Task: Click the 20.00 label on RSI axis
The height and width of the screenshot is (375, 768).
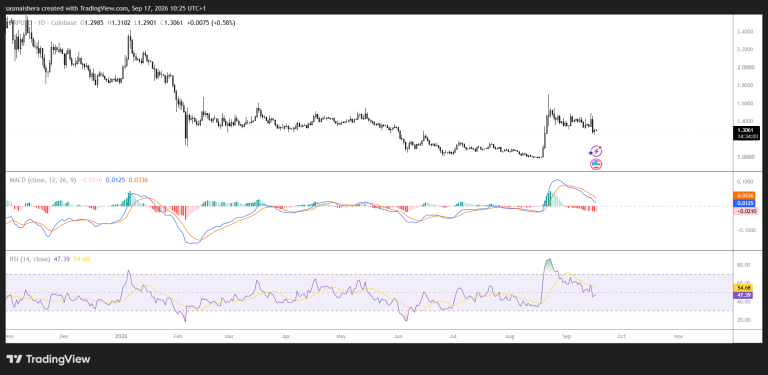Action: 744,320
